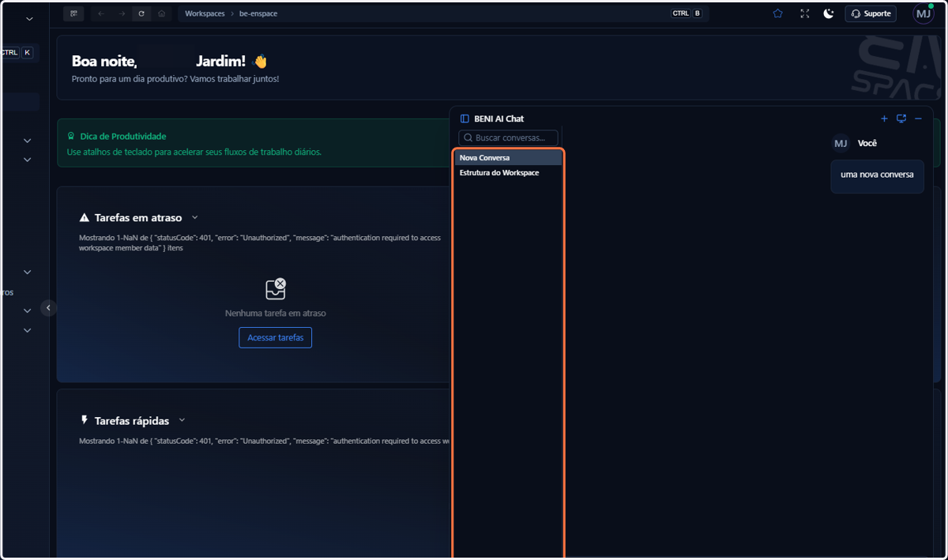Open the apps grid icon in top bar

73,13
